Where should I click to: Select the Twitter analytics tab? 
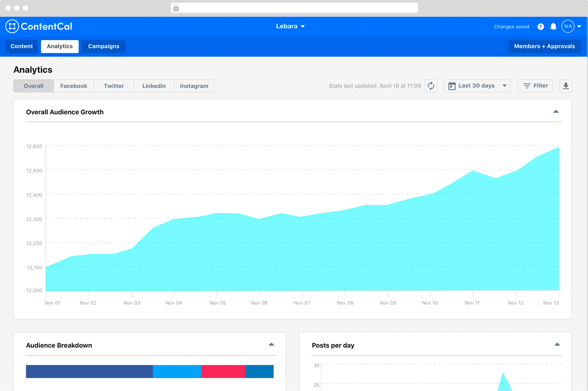tap(114, 86)
